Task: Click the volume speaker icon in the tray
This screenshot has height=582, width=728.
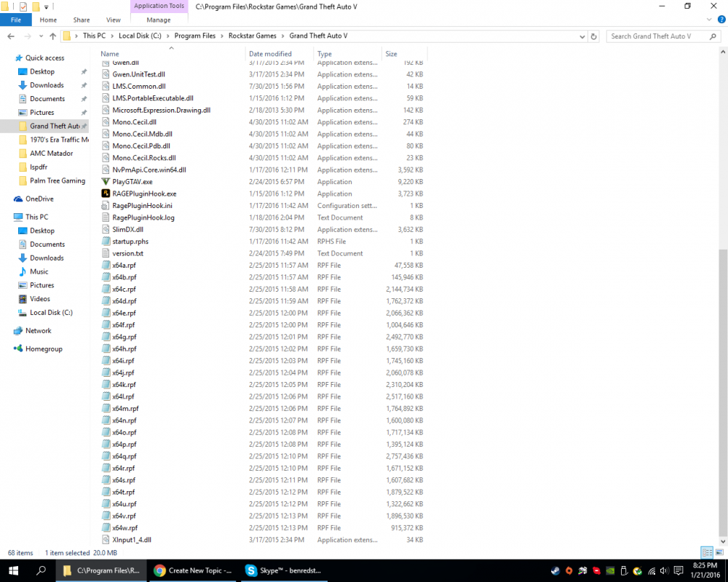Action: click(x=664, y=571)
